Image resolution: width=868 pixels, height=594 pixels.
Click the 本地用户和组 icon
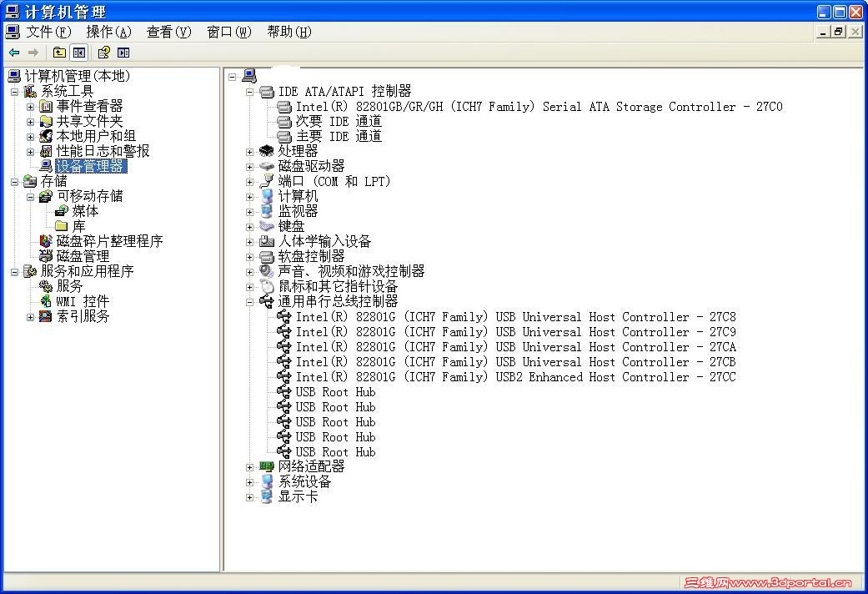pyautogui.click(x=46, y=136)
